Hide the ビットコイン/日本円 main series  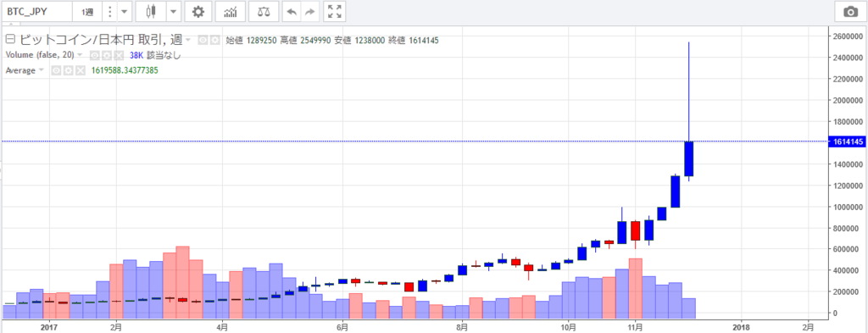point(203,41)
